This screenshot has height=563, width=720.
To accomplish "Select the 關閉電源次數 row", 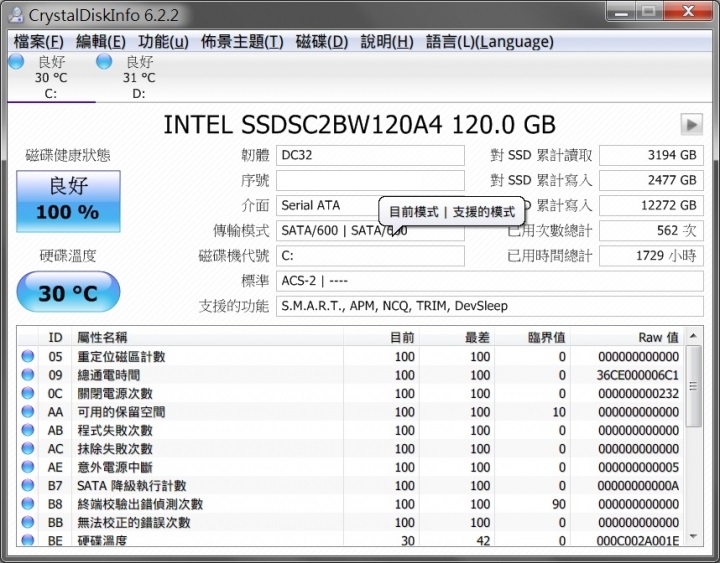I will pos(351,393).
